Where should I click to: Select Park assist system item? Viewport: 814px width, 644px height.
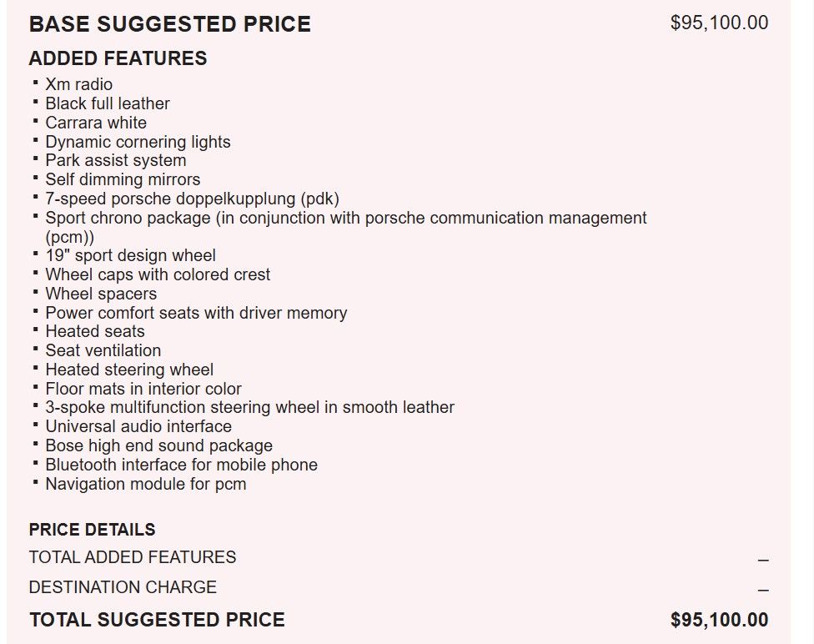[x=116, y=160]
